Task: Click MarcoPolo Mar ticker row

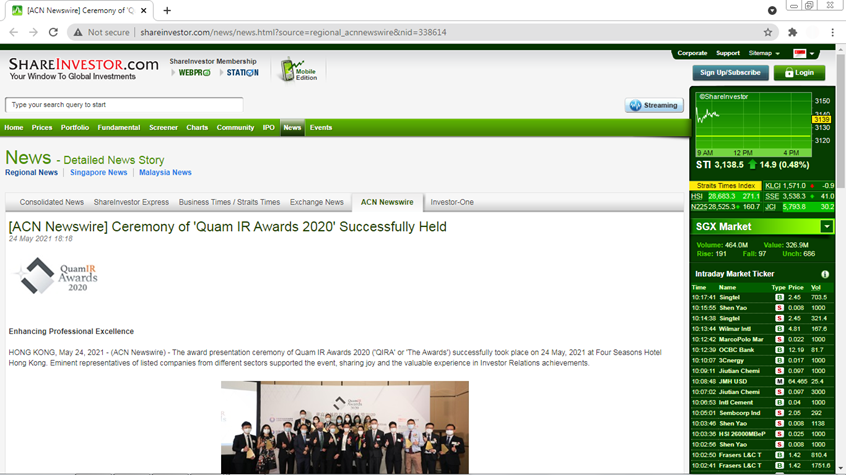Action: click(762, 340)
